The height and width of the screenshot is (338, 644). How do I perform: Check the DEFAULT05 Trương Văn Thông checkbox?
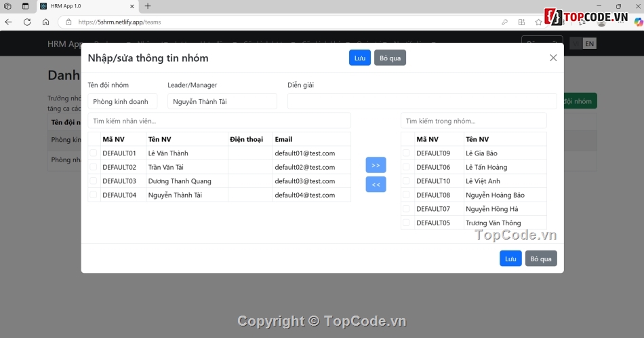coord(406,223)
